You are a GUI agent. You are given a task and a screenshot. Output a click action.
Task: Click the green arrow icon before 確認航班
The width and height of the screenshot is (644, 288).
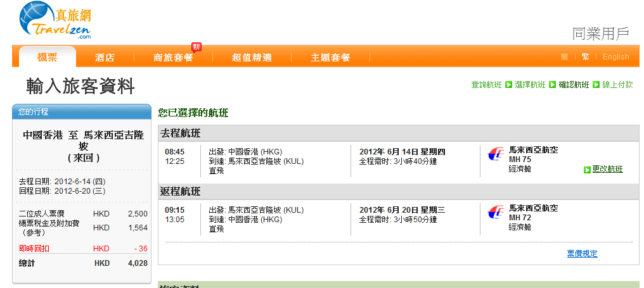(552, 85)
